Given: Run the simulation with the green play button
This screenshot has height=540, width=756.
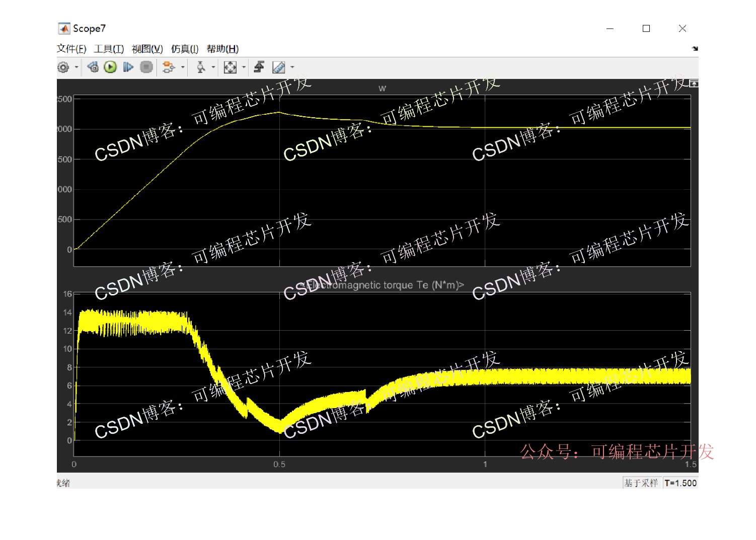Looking at the screenshot, I should pos(110,67).
